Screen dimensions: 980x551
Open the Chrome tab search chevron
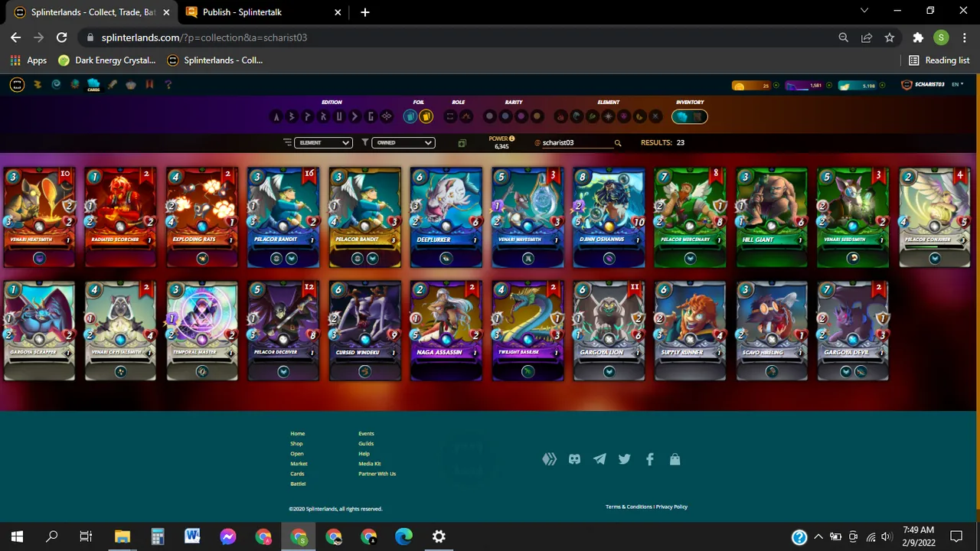tap(864, 11)
